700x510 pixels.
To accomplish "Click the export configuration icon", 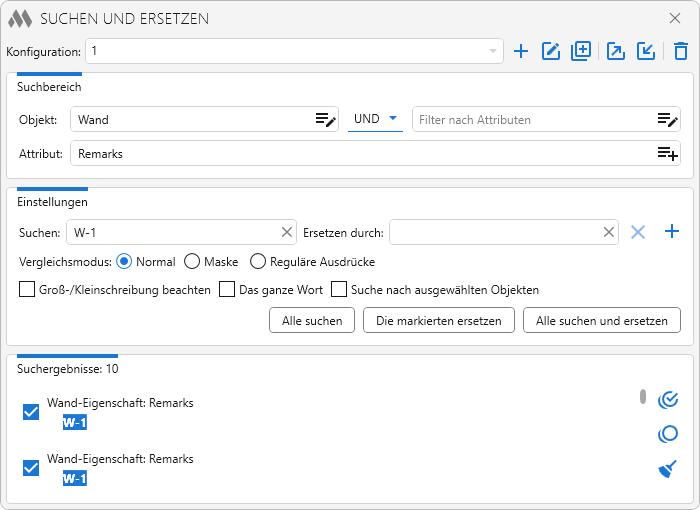I will click(x=616, y=51).
